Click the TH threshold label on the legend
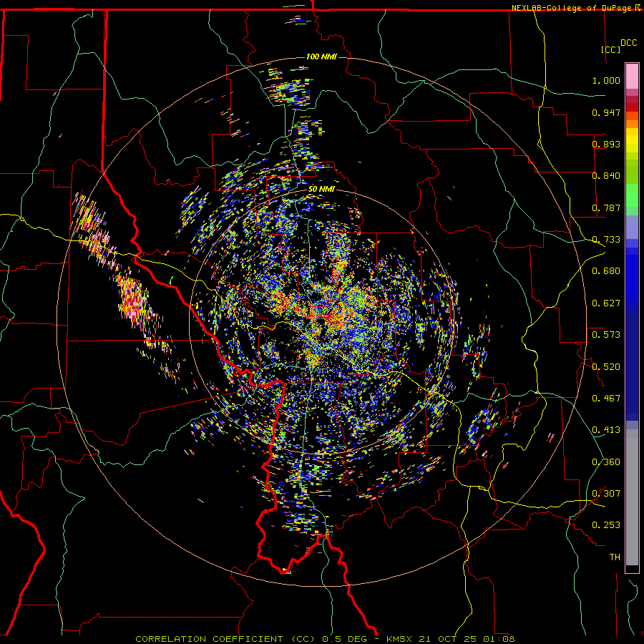The width and height of the screenshot is (644, 644). [615, 557]
